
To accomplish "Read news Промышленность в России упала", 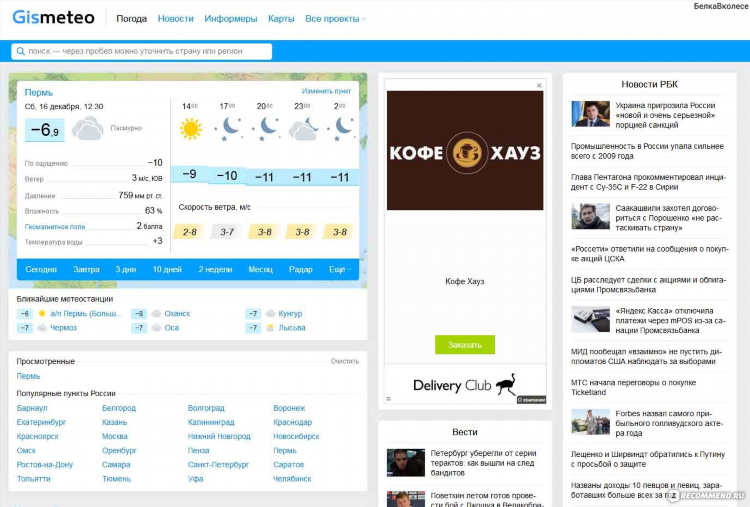I will (647, 151).
